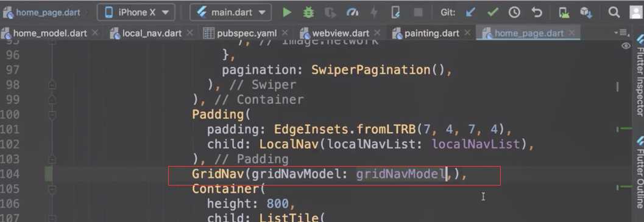
Task: Close the home_page.dart tab
Action: (x=571, y=32)
